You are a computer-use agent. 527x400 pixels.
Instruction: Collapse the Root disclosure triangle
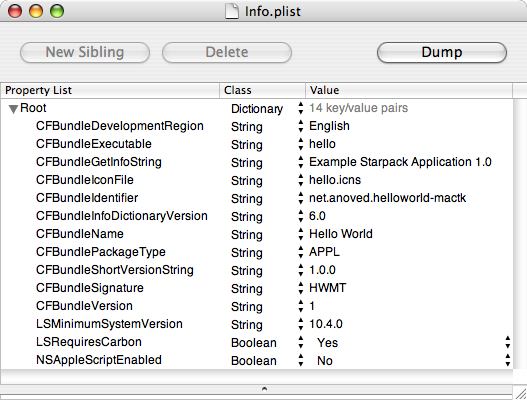click(x=13, y=109)
